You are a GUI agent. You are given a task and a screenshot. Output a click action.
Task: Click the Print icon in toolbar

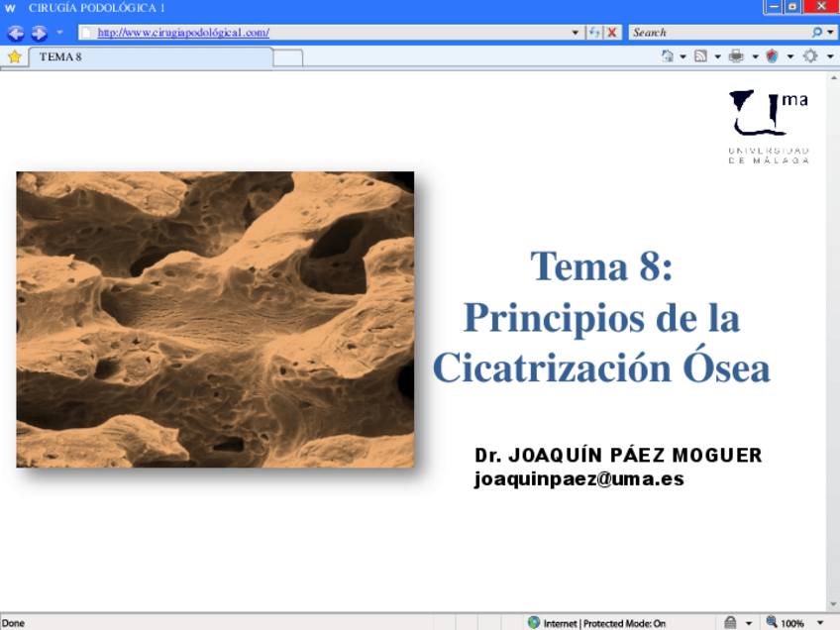pyautogui.click(x=736, y=56)
